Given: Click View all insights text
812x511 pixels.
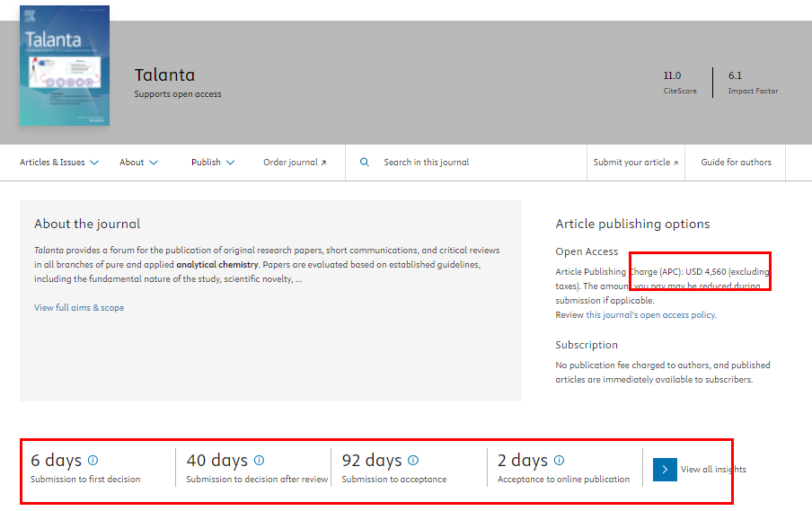Looking at the screenshot, I should point(713,470).
